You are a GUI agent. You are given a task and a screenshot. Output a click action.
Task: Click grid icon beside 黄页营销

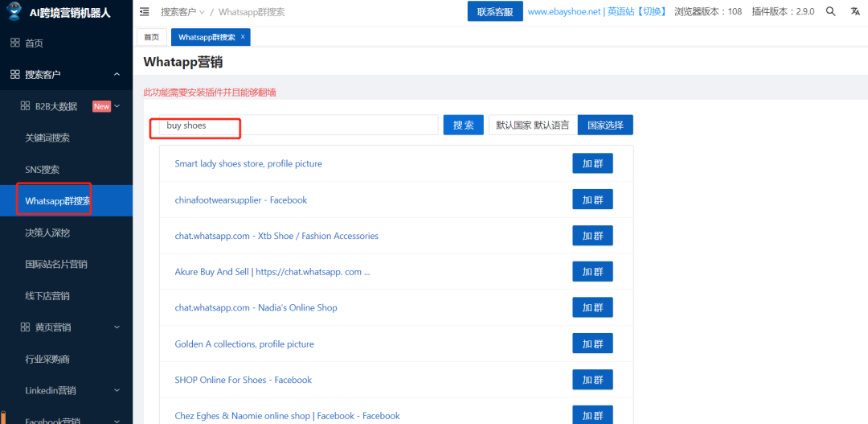tap(25, 327)
